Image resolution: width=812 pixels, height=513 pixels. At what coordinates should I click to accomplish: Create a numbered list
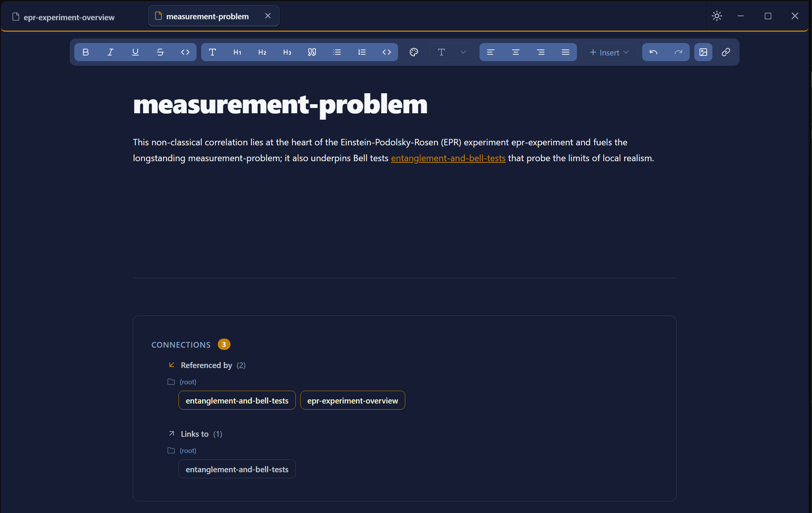point(362,52)
